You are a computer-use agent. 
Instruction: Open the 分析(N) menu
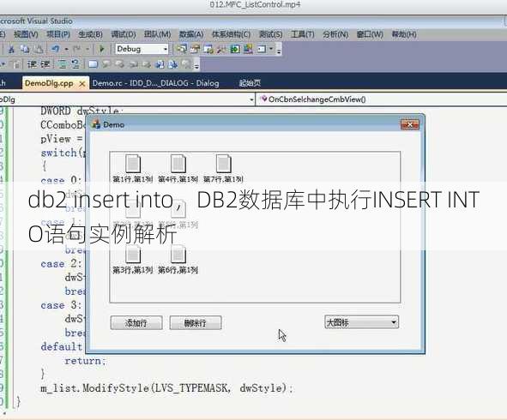[x=335, y=34]
